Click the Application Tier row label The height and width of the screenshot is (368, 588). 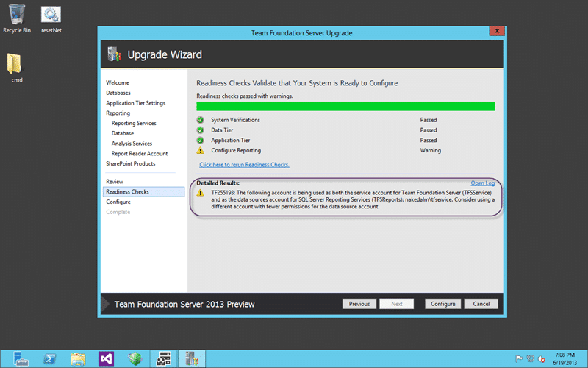click(230, 140)
